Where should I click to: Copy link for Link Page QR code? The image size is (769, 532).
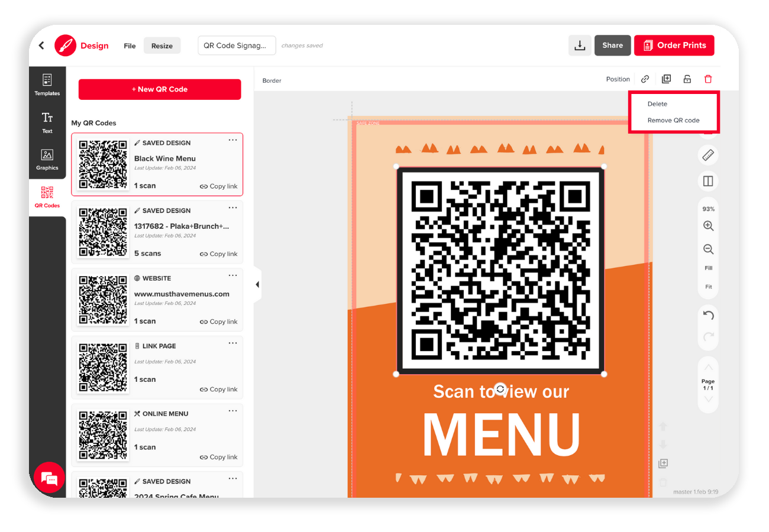[218, 390]
